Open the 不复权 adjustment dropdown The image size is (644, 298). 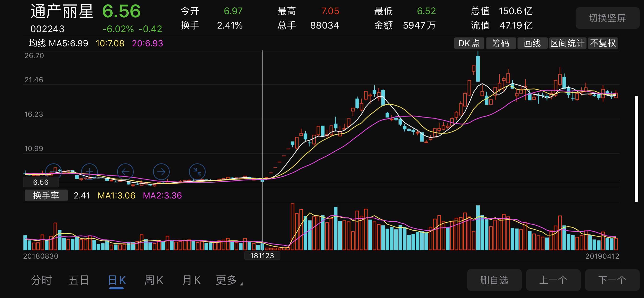tap(603, 43)
